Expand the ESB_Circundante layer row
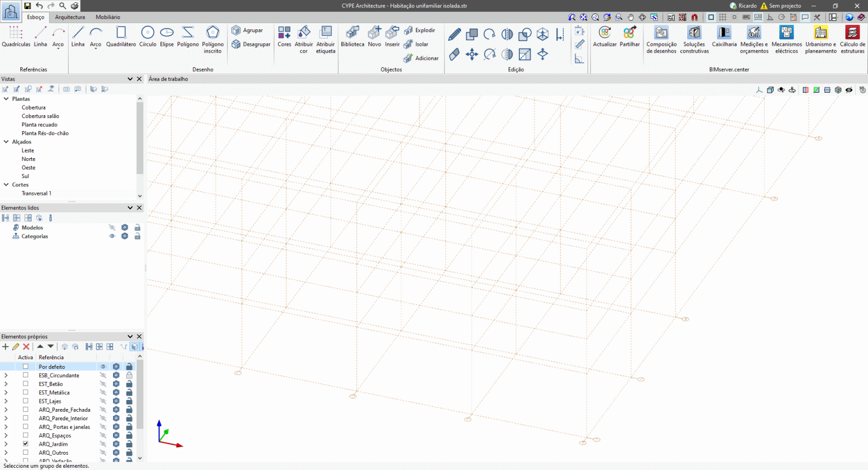The image size is (868, 470). 6,375
